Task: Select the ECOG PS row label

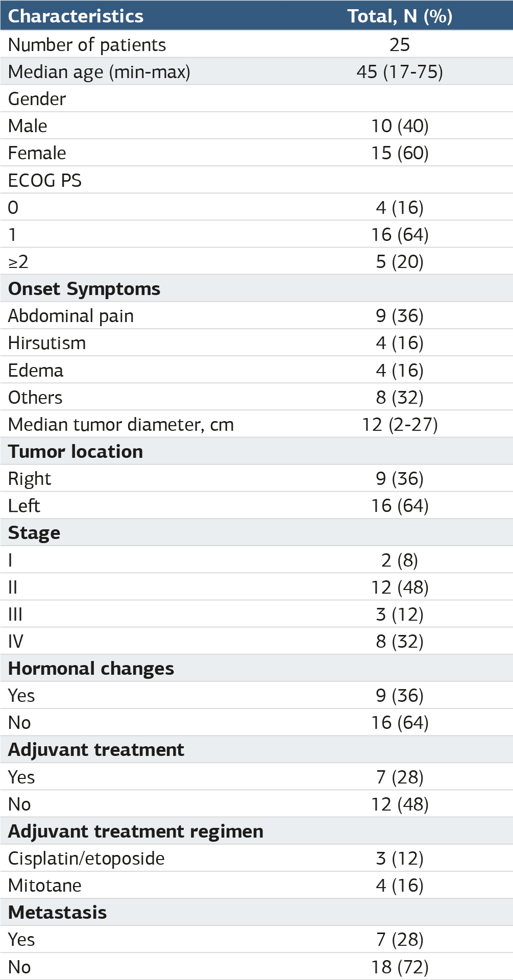Action: (x=45, y=180)
